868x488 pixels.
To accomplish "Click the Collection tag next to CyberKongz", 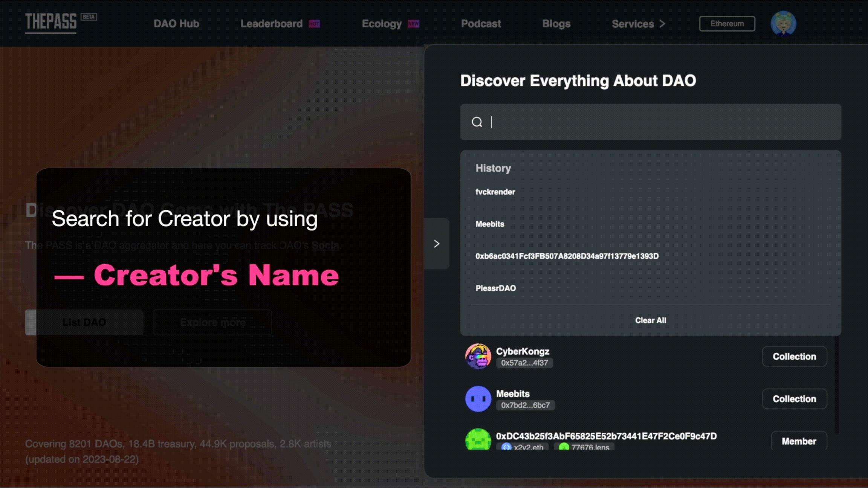I will pyautogui.click(x=794, y=356).
